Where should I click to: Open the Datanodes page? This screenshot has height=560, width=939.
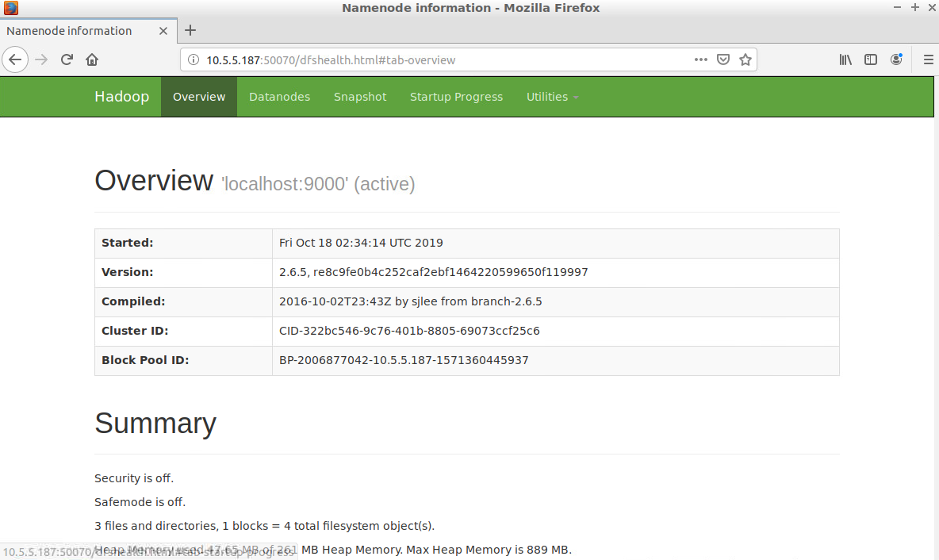[280, 97]
